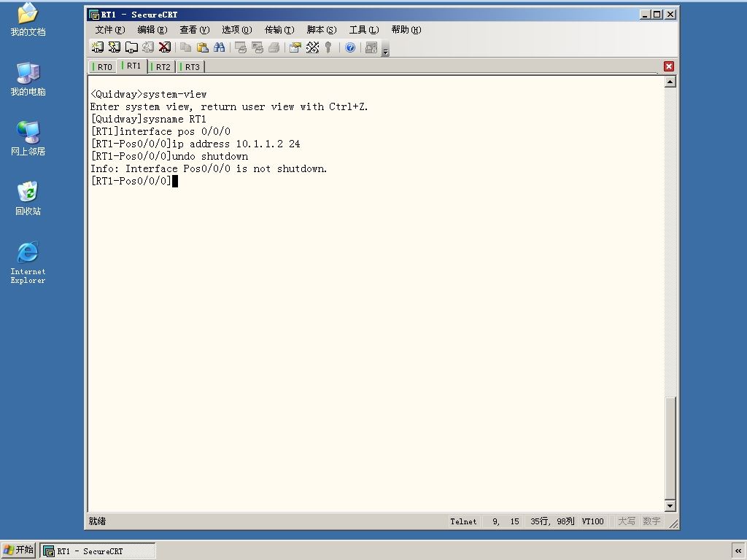Select the RT1 session tab

tap(133, 66)
